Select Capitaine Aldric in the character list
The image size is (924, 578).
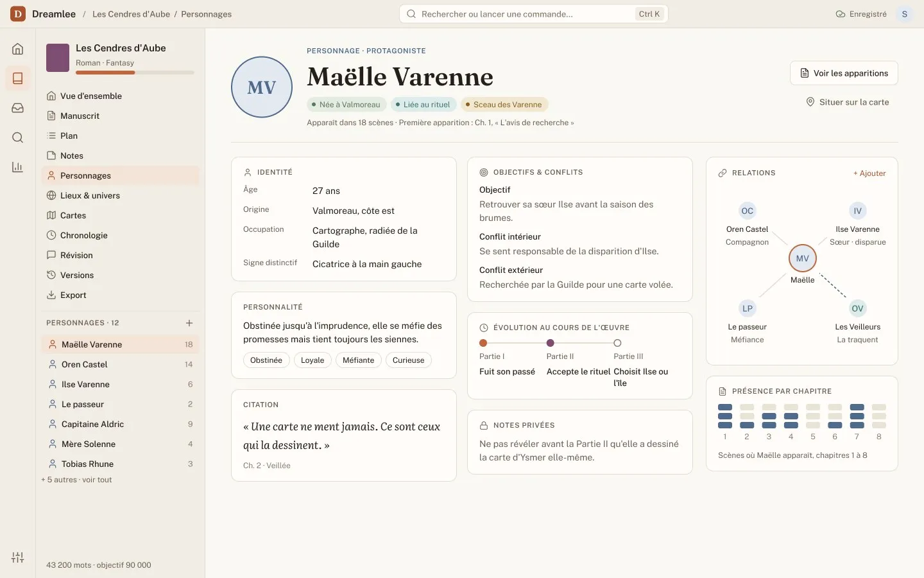coord(121,424)
